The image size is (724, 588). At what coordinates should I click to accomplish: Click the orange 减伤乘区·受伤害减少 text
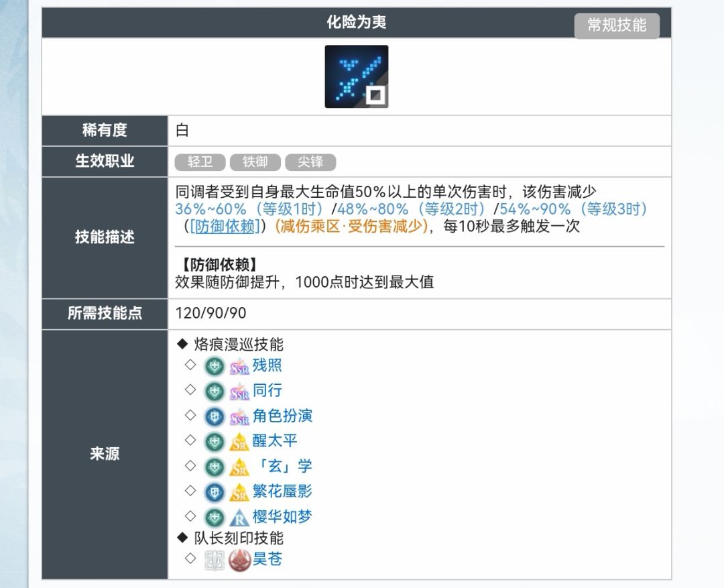pyautogui.click(x=351, y=226)
